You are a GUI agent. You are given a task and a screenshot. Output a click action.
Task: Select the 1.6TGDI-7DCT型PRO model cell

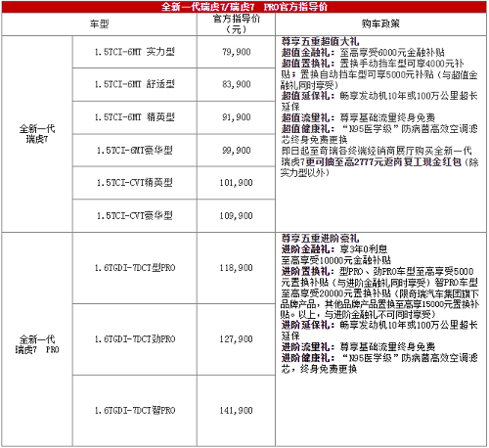coord(135,268)
